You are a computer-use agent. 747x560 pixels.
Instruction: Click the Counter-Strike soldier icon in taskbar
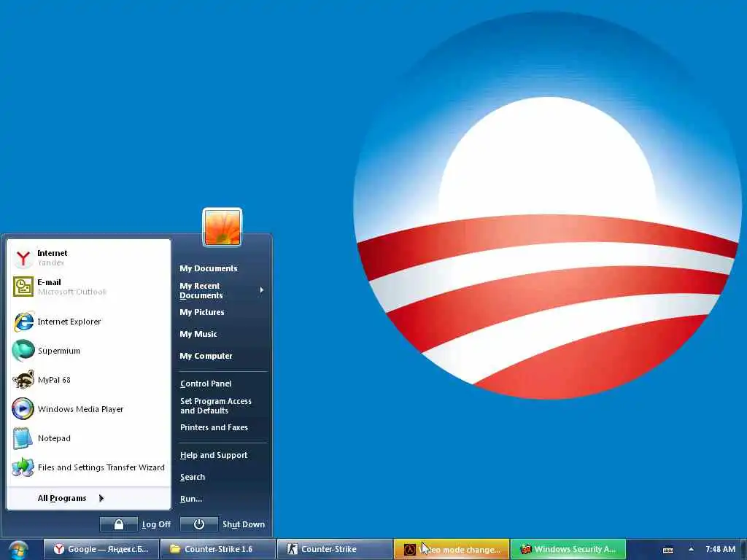pyautogui.click(x=292, y=549)
